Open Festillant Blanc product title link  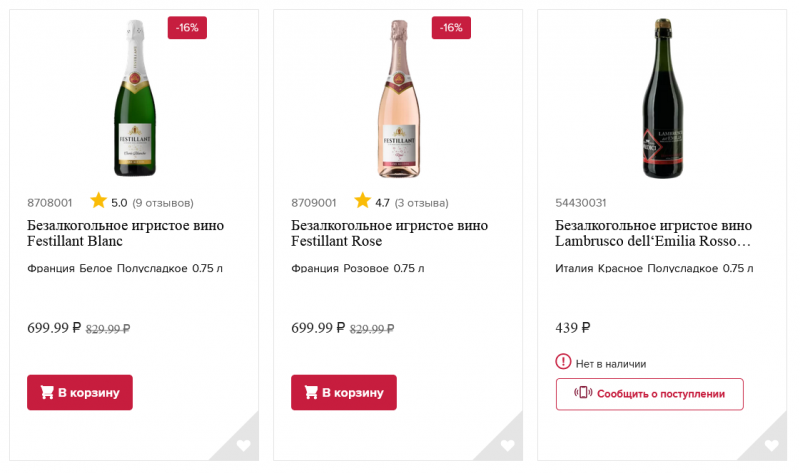coord(125,233)
